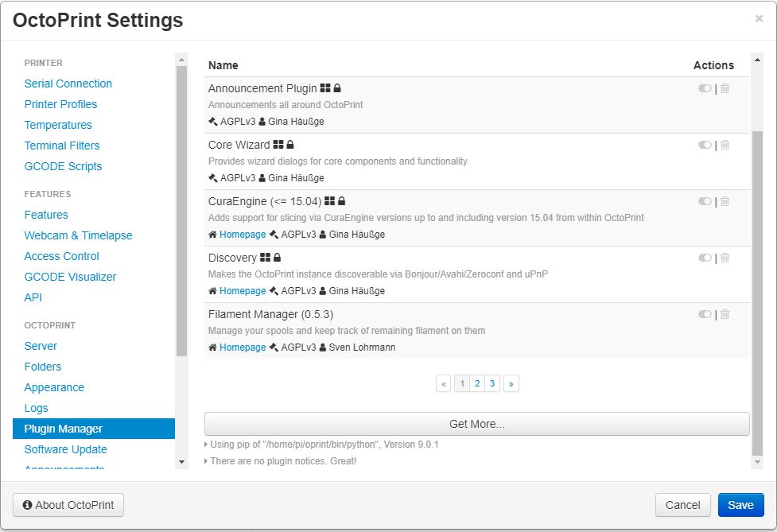This screenshot has width=777, height=532.
Task: Toggle the CuraEngine plugin enable switch
Action: coord(705,201)
